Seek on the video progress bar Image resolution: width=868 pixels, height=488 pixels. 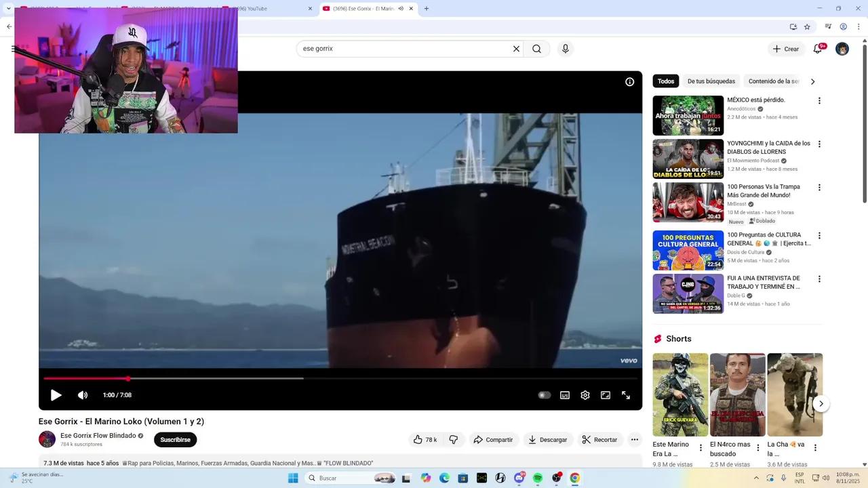point(340,378)
